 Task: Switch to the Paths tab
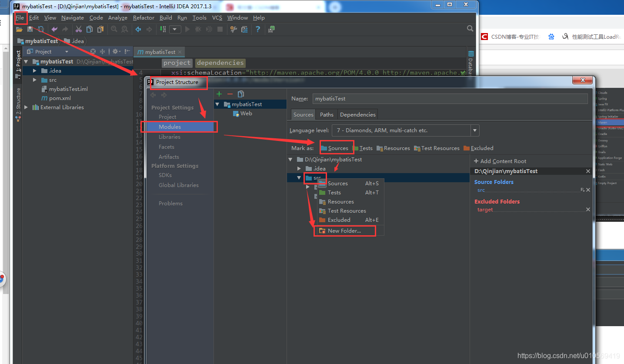coord(327,114)
